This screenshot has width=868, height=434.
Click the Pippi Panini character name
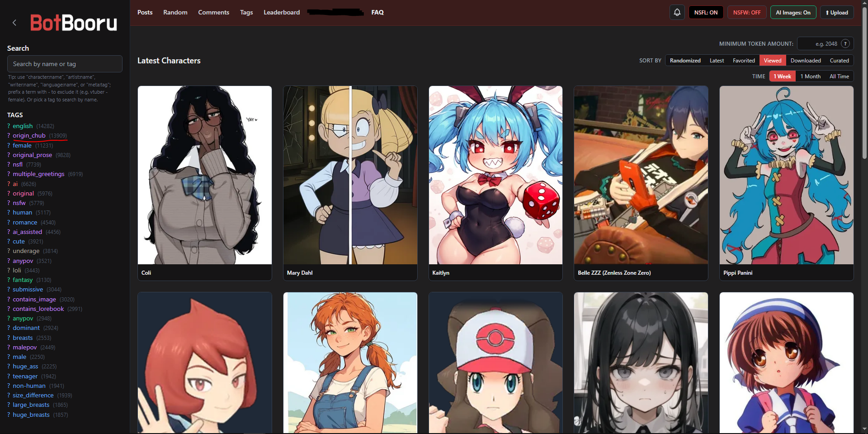(x=738, y=273)
